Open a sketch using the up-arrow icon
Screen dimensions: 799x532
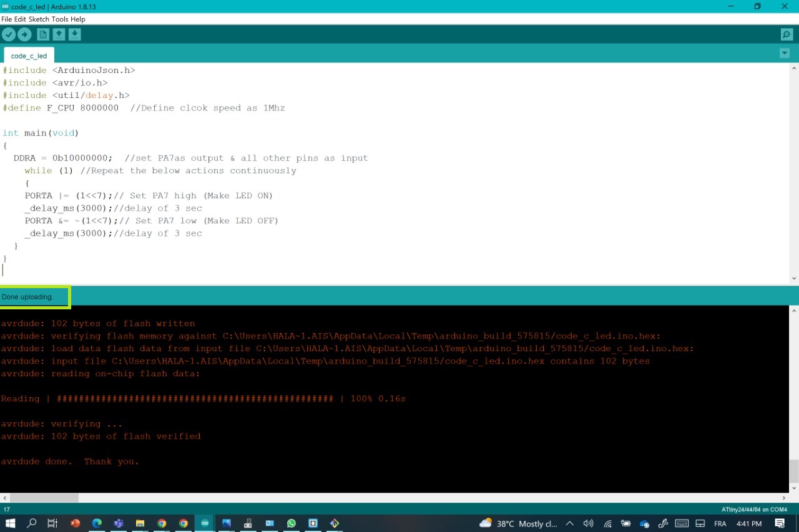[x=59, y=35]
